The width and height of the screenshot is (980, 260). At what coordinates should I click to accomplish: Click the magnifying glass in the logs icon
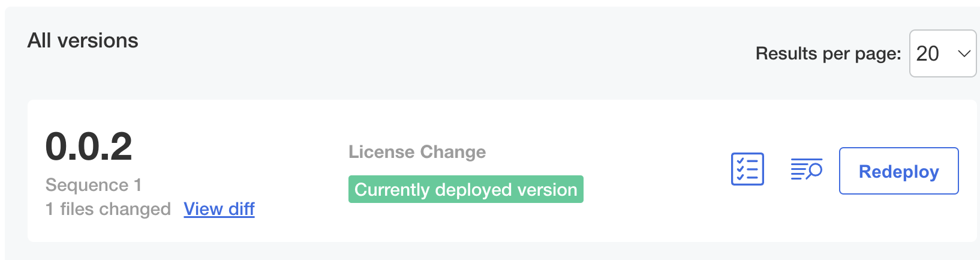[x=814, y=171]
